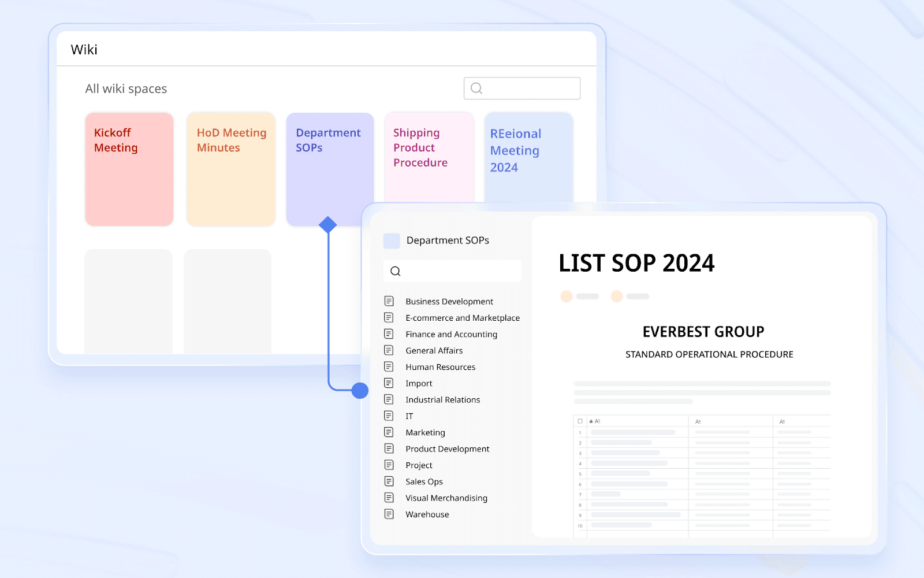Open the Kickoff Meeting wiki space
Screen dimensions: 924x578
129,169
